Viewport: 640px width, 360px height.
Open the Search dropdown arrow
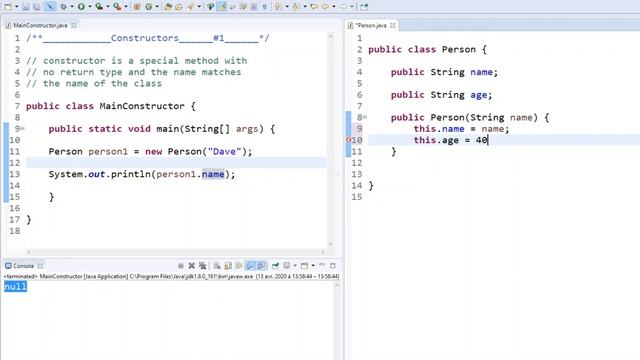tap(199, 7)
